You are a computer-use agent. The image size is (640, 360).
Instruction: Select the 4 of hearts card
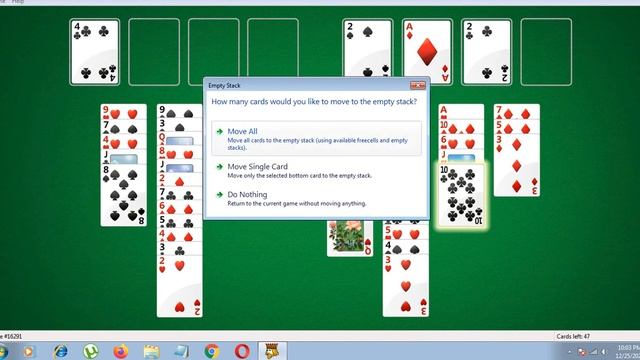[x=124, y=142]
